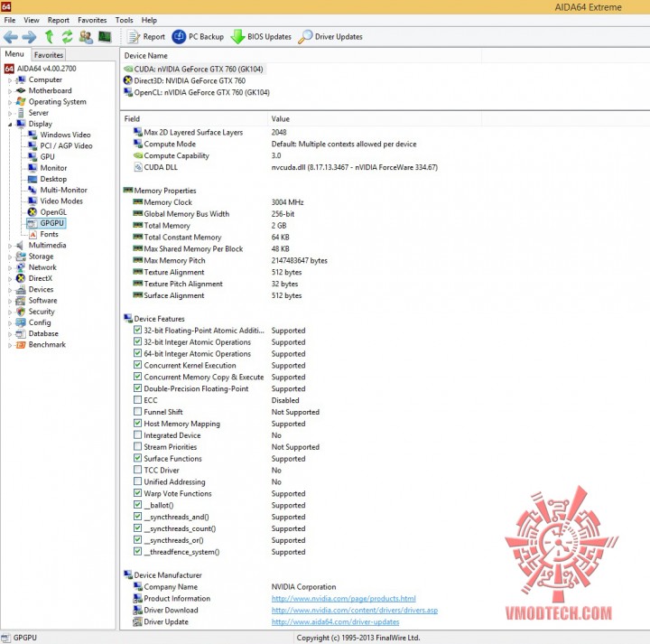Toggle Concurrent Kernel Execution checkbox
This screenshot has height=644, width=650.
[x=137, y=365]
